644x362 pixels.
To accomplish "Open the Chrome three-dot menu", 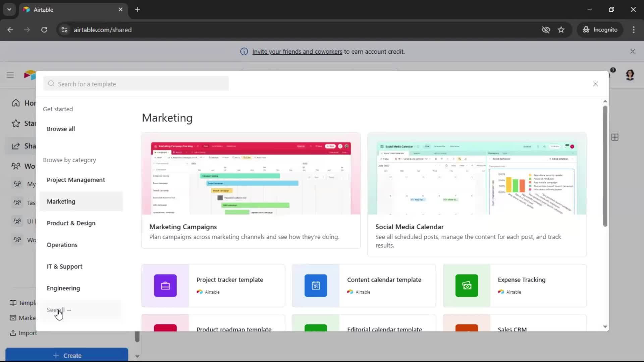I will click(x=634, y=30).
